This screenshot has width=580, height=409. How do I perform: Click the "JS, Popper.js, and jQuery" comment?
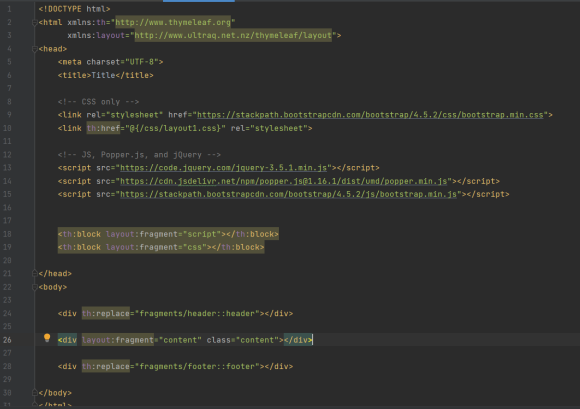(139, 155)
